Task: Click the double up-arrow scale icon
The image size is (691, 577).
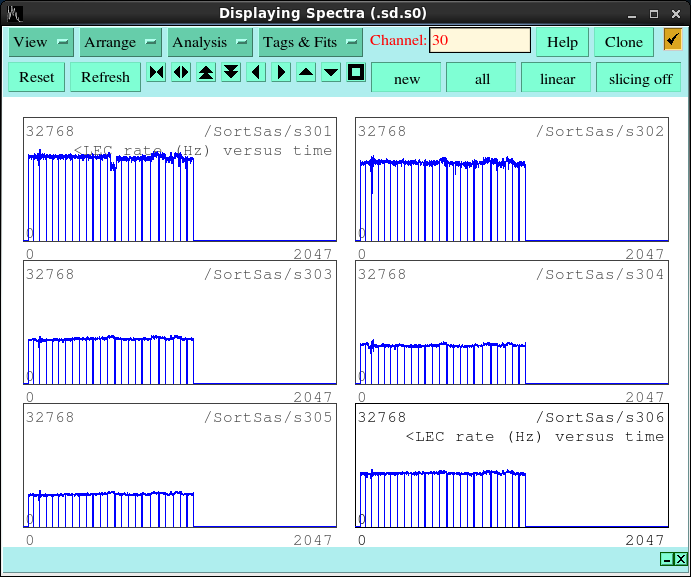Action: pos(206,72)
